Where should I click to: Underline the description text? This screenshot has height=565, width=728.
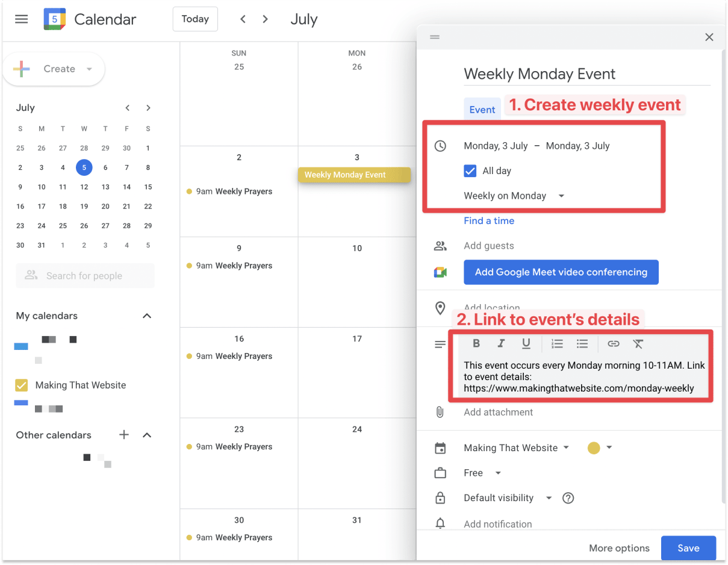(x=526, y=343)
